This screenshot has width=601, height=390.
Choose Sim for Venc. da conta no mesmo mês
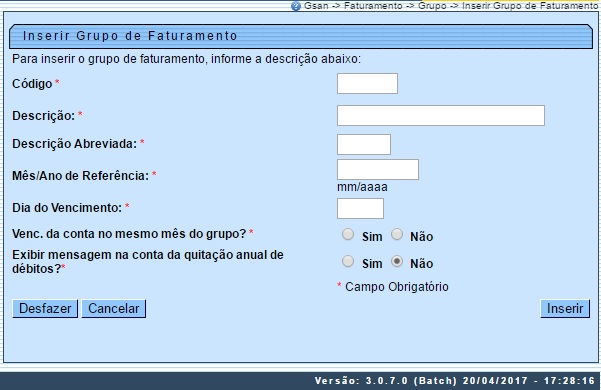(x=348, y=234)
